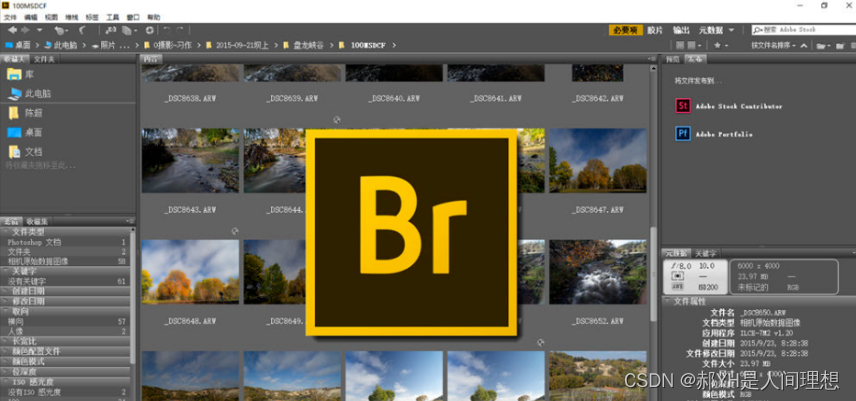Rotate 90° clockwise icon
Viewport: 856px width, 401px height.
click(x=180, y=31)
